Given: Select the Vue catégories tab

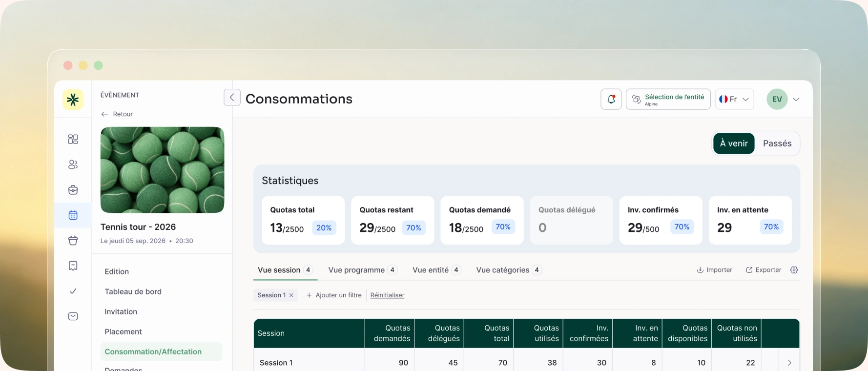Looking at the screenshot, I should (509, 270).
